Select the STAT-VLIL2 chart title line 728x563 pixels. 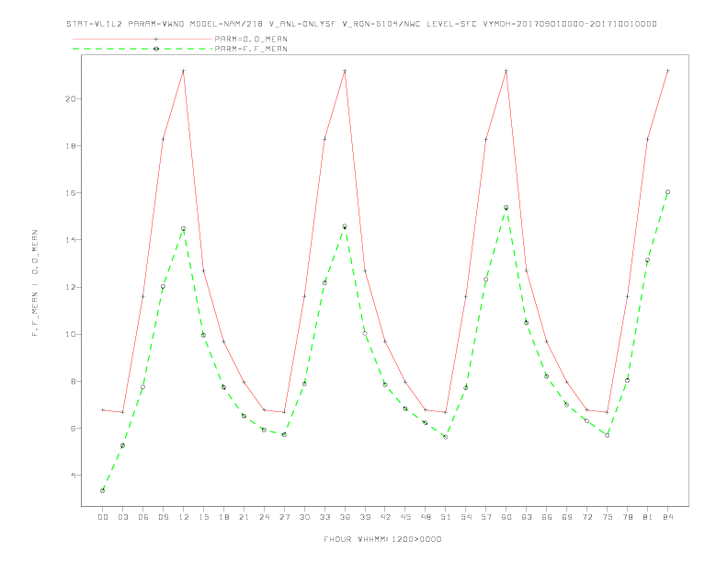point(361,24)
